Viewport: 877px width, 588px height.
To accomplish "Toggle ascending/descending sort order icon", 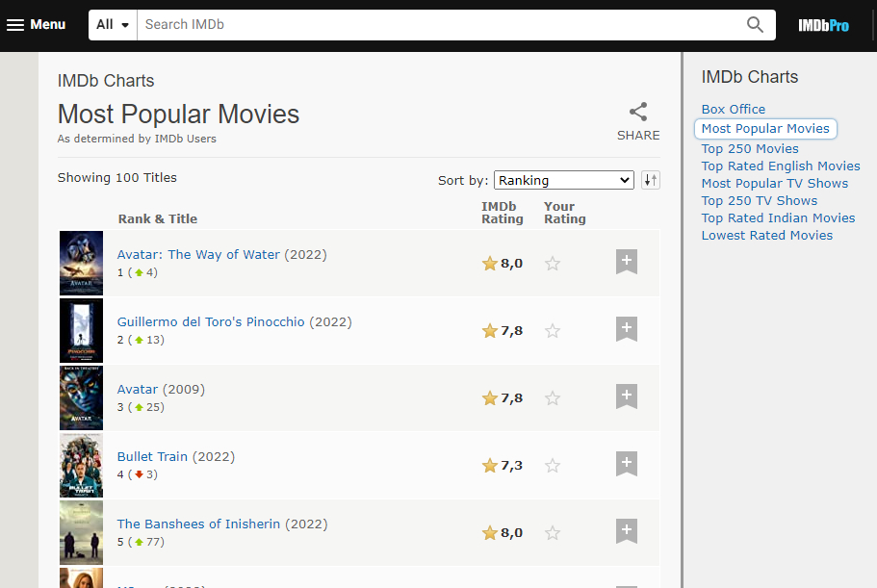I will 651,180.
